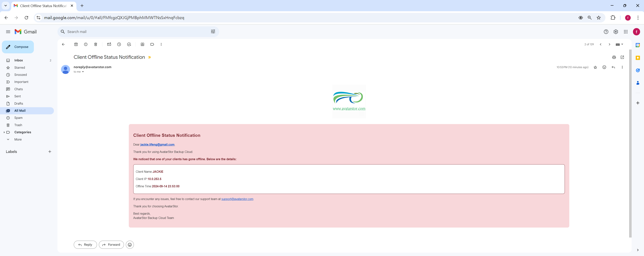Screen dimensions: 644x256
Task: Click the message pane vertical scrollbar
Action: (630, 144)
